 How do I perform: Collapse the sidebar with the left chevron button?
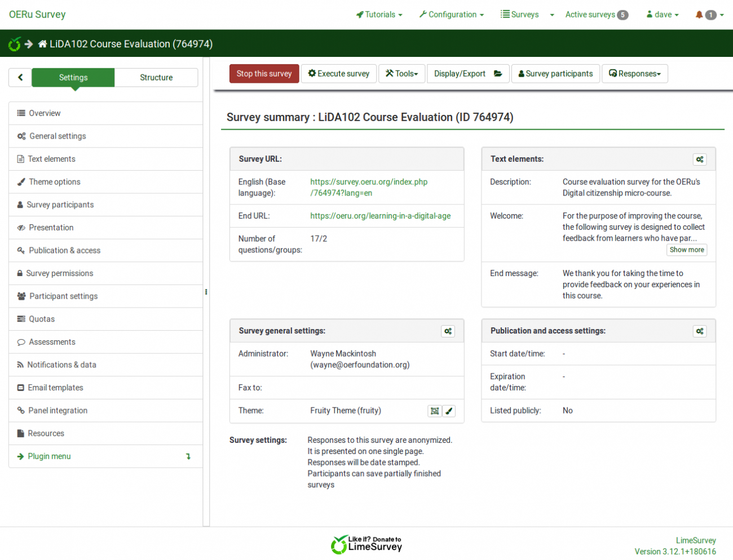click(20, 77)
